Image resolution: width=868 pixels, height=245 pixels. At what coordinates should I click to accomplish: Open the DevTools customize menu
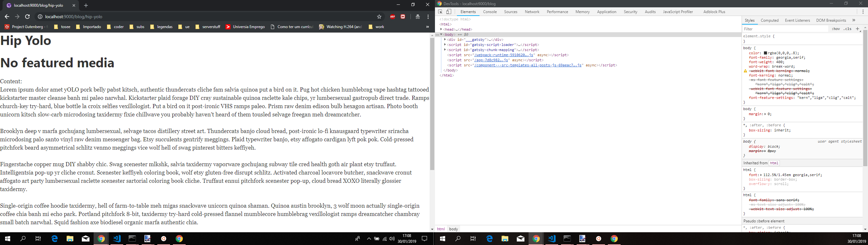click(x=863, y=11)
